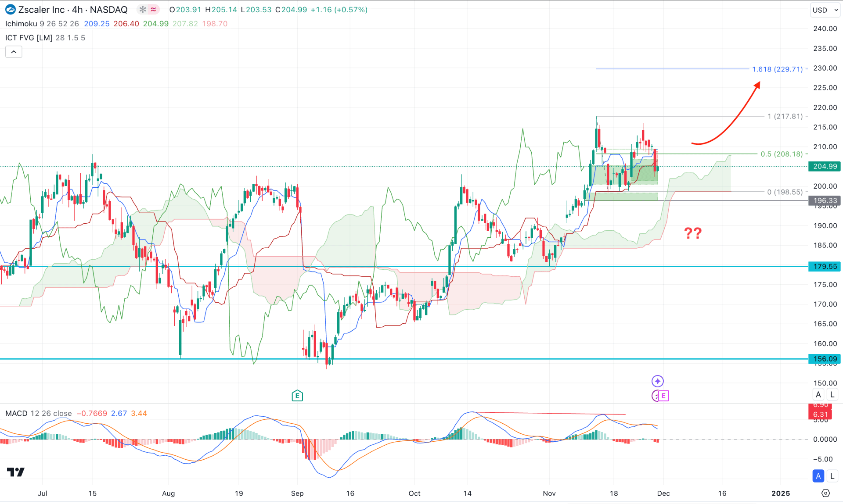Click the Ichimoku value 206.40

coord(126,24)
